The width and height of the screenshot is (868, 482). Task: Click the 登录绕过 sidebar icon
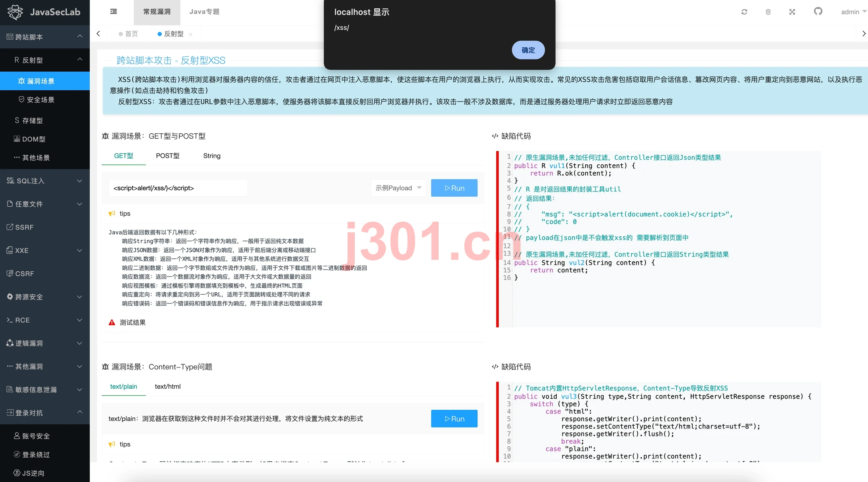click(x=17, y=455)
